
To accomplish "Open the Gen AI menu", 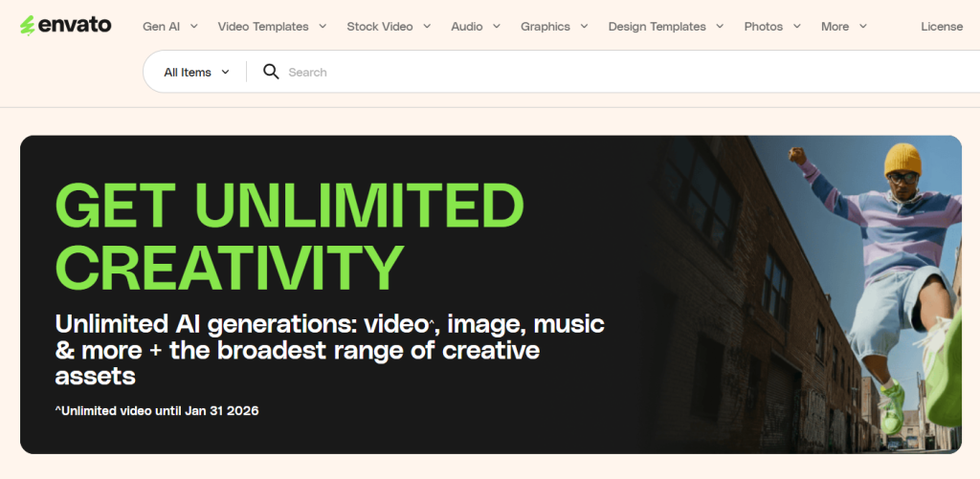I will tap(161, 26).
